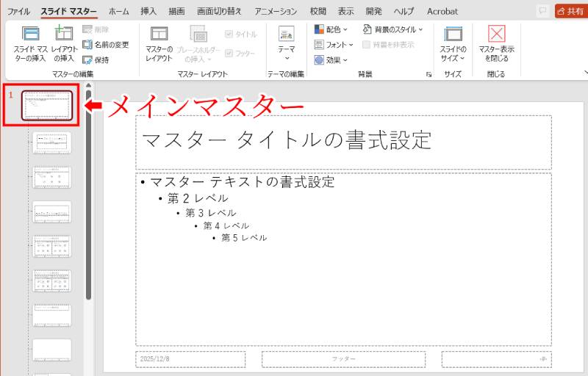Switch to Home (ホーム) tab

[x=118, y=12]
